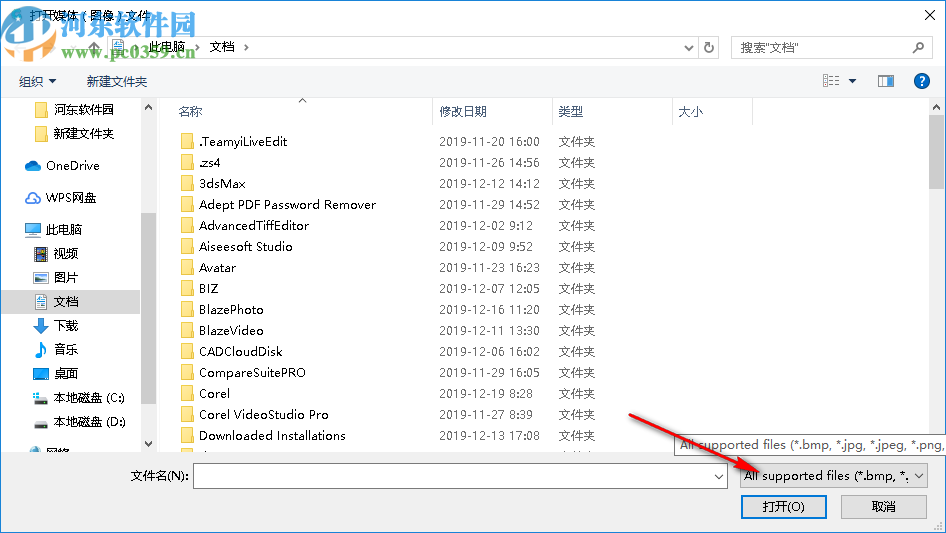Click the 下载 download arrow icon
The image size is (946, 533).
[x=40, y=326]
